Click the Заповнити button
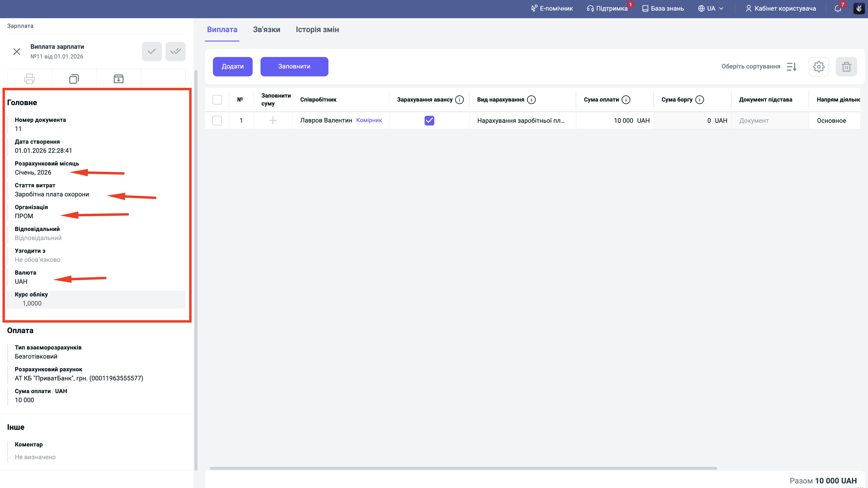This screenshot has width=868, height=488. (294, 67)
